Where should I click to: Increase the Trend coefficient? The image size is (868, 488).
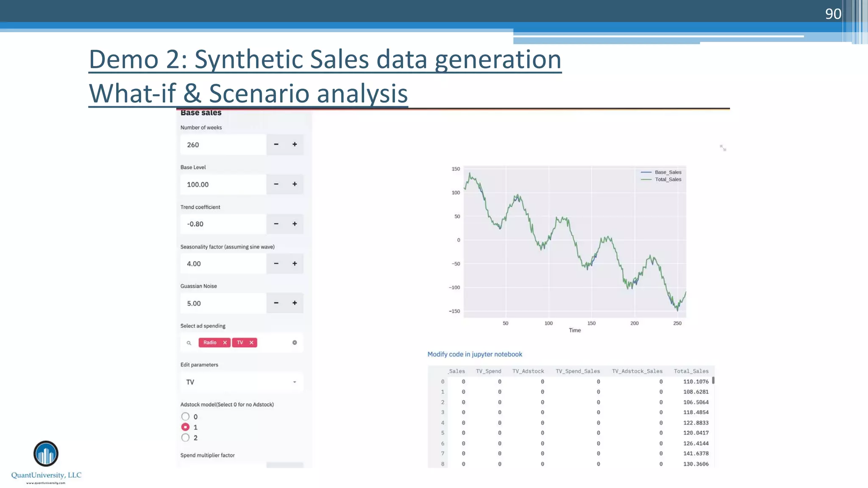click(295, 224)
